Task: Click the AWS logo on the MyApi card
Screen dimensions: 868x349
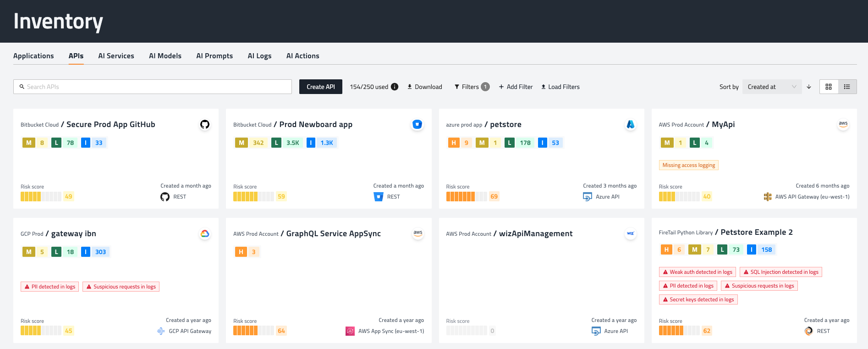Action: pos(843,124)
